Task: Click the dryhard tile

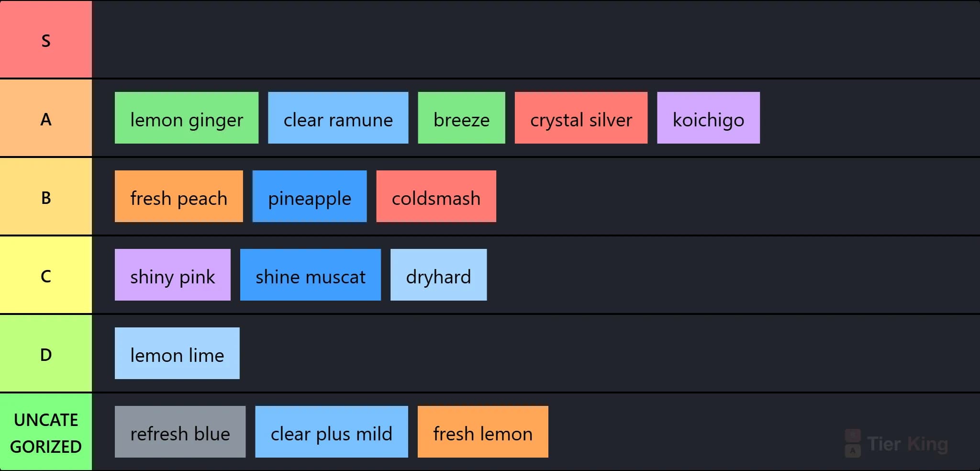Action: click(x=438, y=275)
